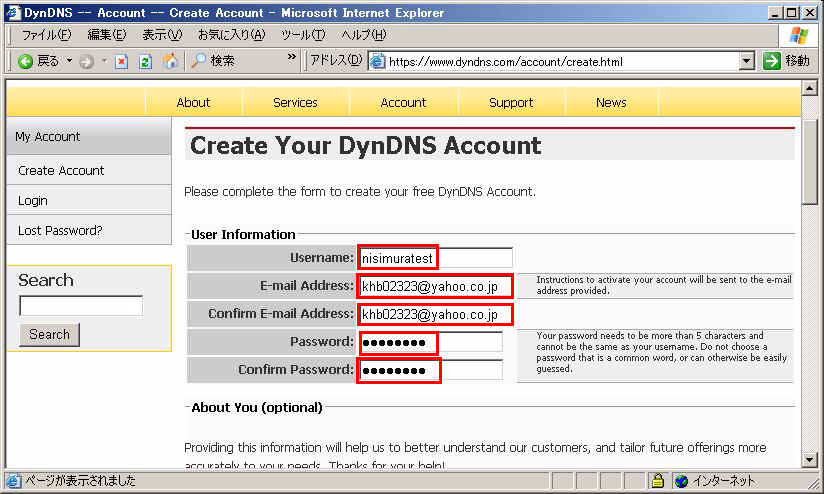Image resolution: width=824 pixels, height=494 pixels.
Task: Open the address bar dropdown arrow
Action: point(746,61)
